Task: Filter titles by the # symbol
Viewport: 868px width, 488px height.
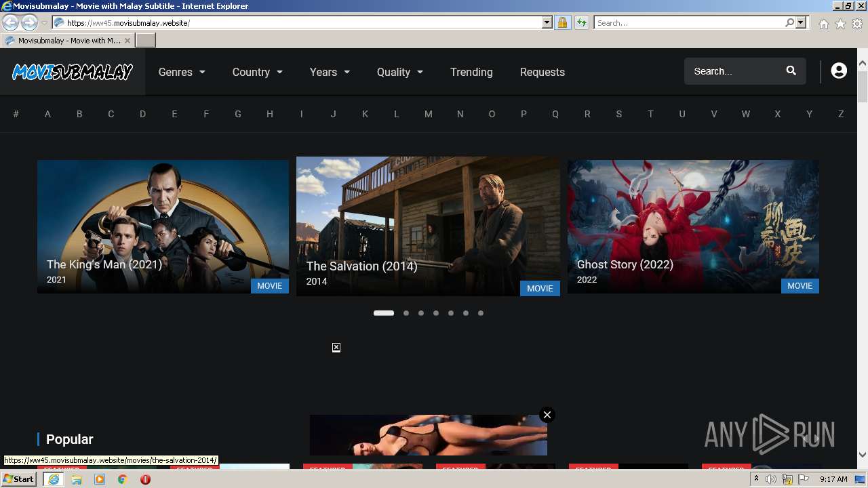Action: (x=16, y=114)
